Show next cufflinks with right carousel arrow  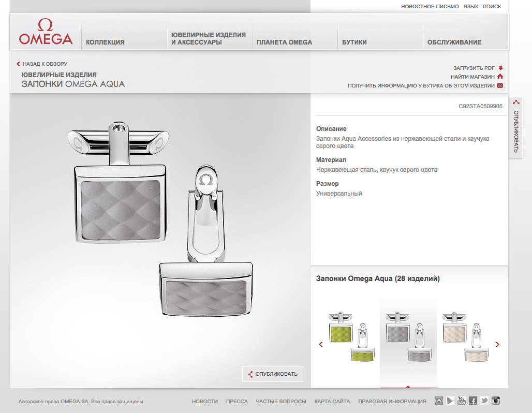click(x=497, y=344)
